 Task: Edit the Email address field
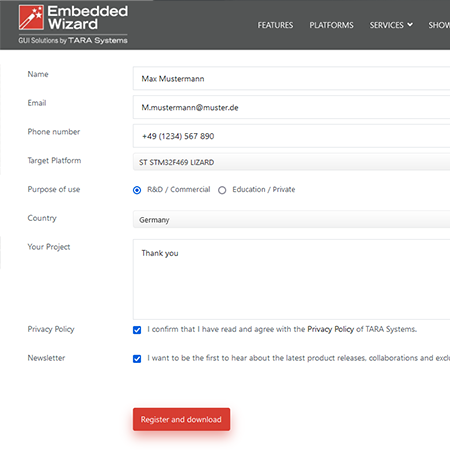[291, 107]
